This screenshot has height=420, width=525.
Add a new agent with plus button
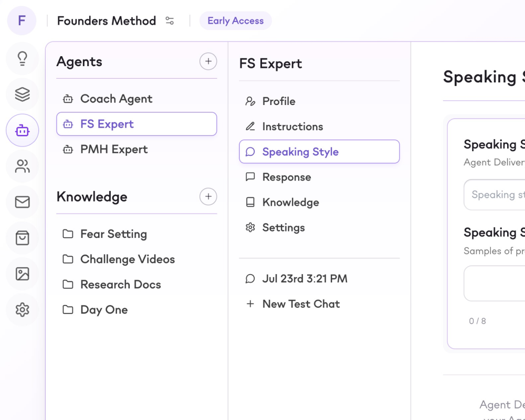click(x=208, y=61)
